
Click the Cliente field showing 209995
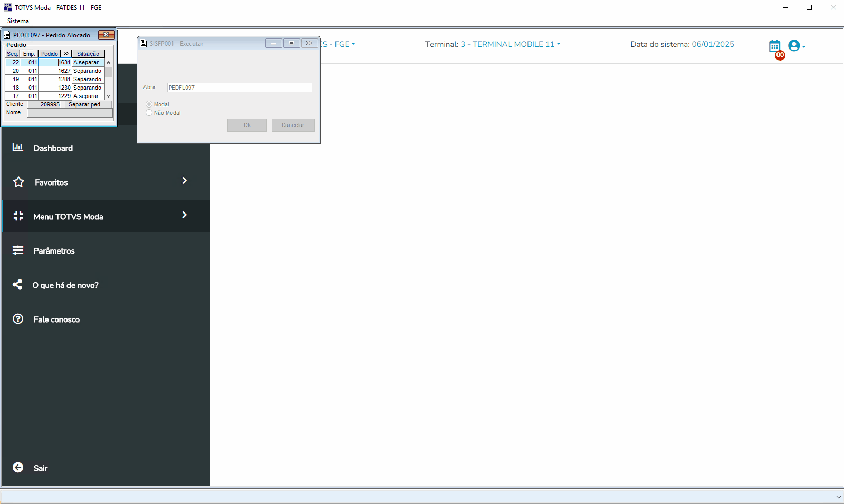pos(44,104)
